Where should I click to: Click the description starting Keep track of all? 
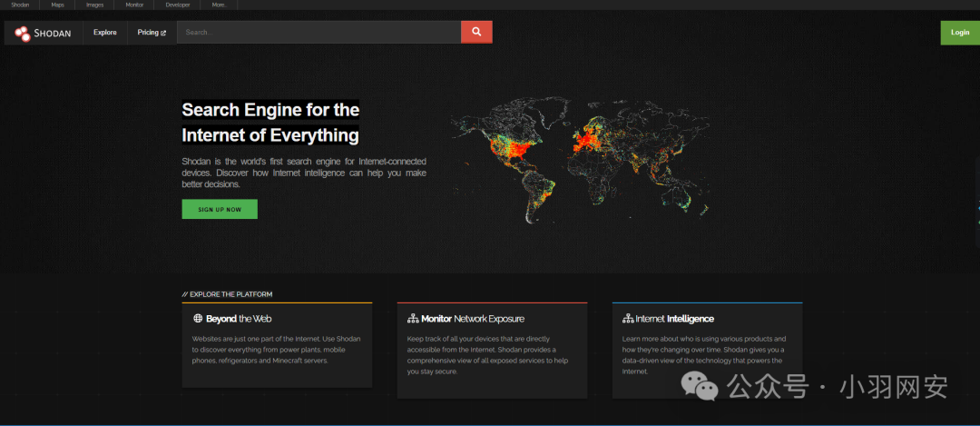487,354
